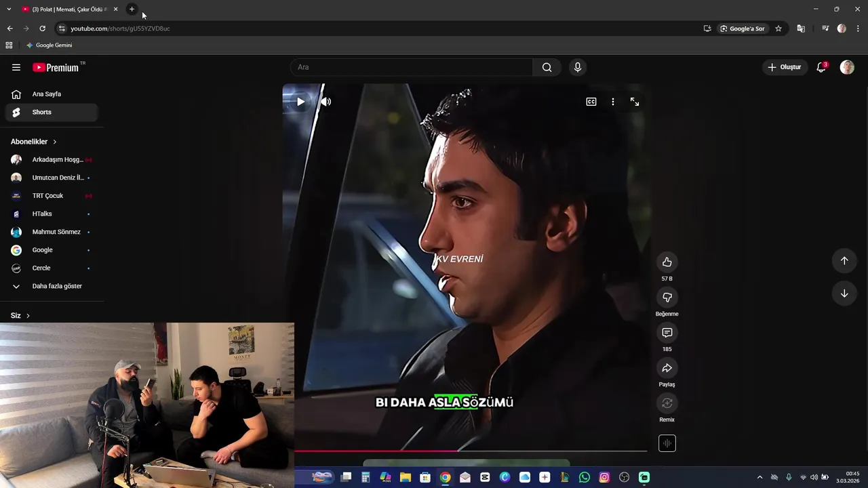The image size is (868, 488).
Task: Open the Chrome apps grid shortcut
Action: tap(9, 45)
